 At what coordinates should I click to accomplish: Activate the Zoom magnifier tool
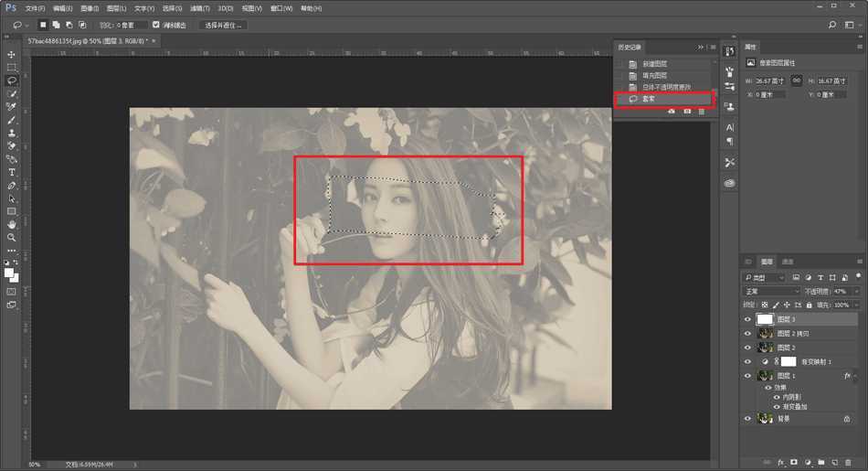pos(12,238)
